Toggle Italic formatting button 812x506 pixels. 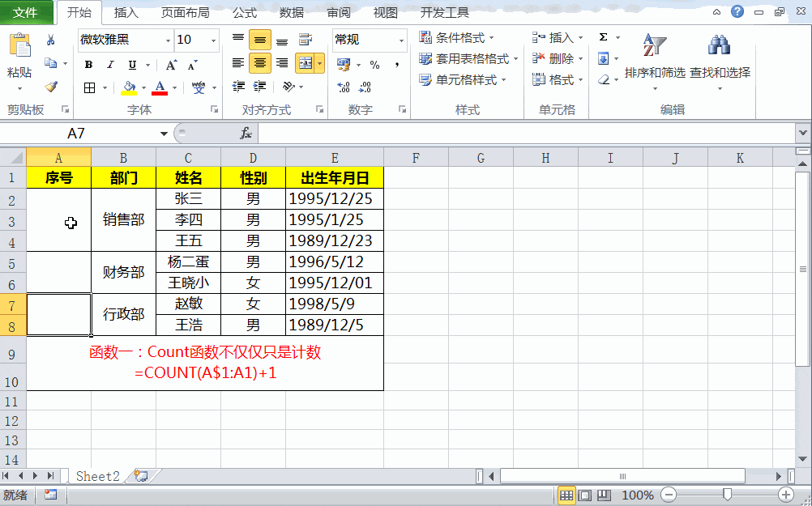[110, 65]
